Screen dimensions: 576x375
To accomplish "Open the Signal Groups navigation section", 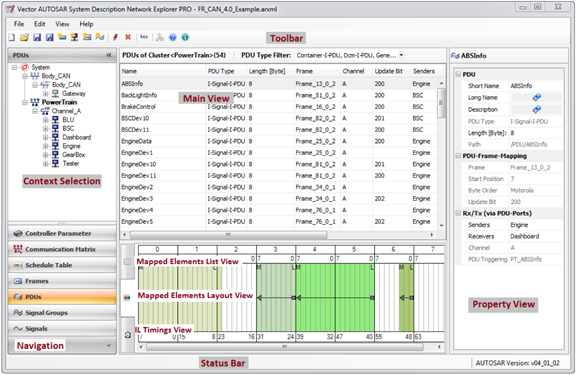I will [62, 313].
